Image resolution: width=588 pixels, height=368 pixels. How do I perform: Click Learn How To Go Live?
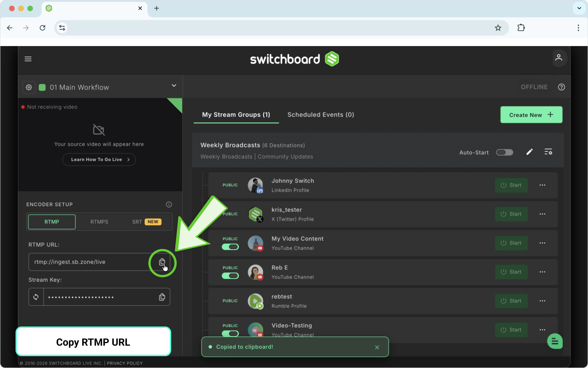click(x=99, y=159)
